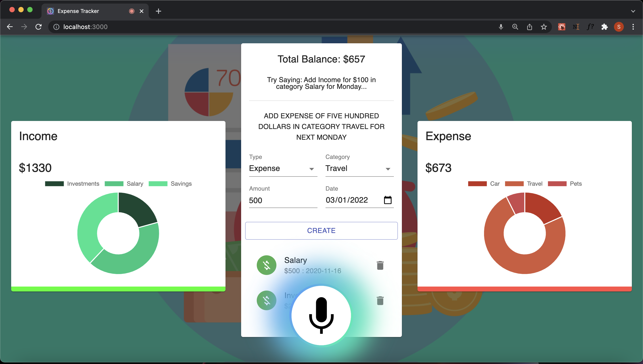This screenshot has width=643, height=364.
Task: Click the Amount input field showing 500
Action: click(283, 200)
